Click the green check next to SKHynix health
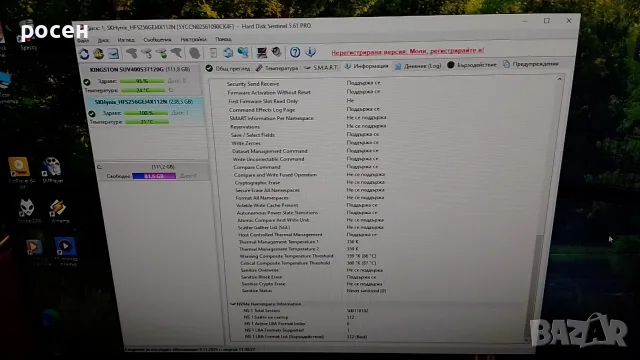The width and height of the screenshot is (640, 360). tap(92, 114)
